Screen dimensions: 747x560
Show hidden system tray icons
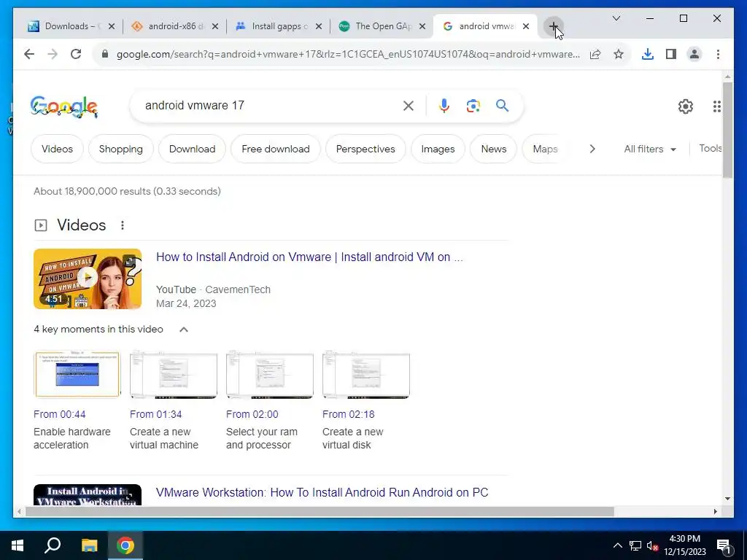[x=617, y=545]
